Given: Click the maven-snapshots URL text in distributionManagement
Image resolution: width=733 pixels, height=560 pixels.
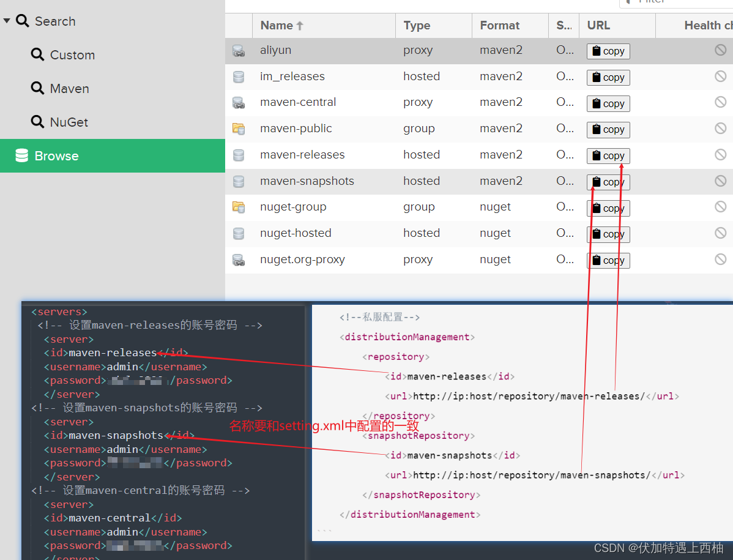Looking at the screenshot, I should coord(532,476).
